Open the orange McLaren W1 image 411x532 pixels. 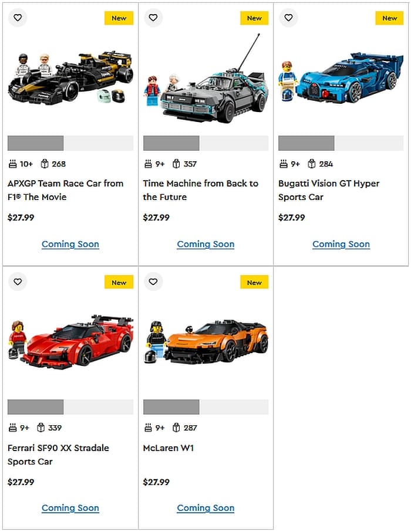pyautogui.click(x=206, y=342)
